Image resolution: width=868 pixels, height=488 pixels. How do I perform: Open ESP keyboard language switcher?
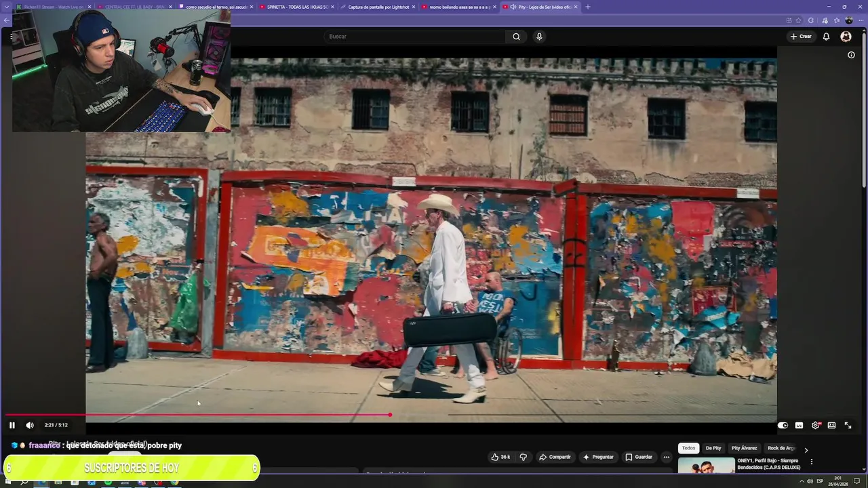coord(820,481)
